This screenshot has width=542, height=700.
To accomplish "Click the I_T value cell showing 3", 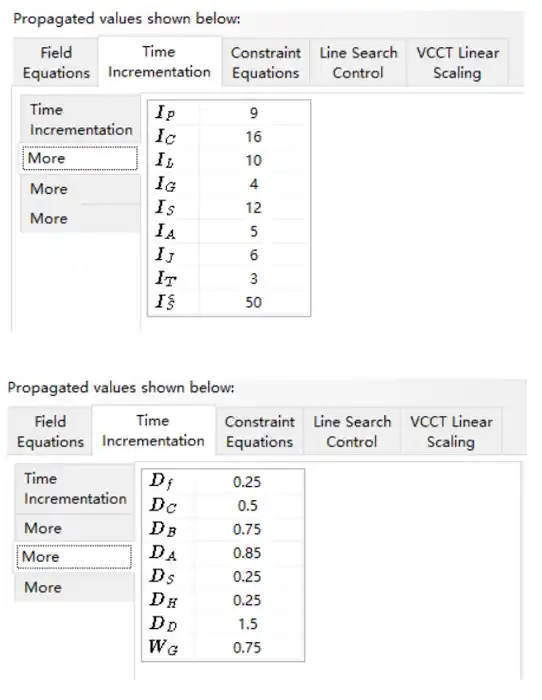I will 254,278.
